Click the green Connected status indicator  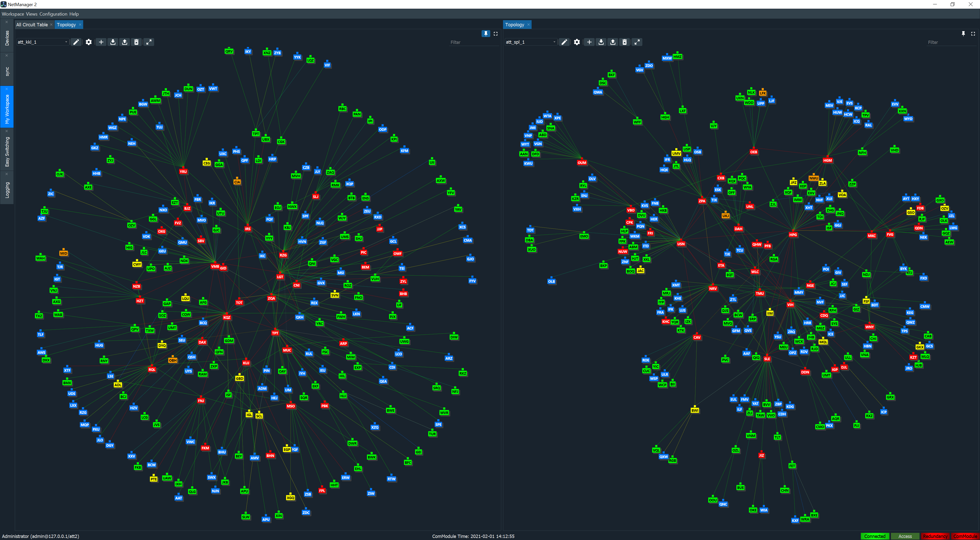tap(875, 536)
